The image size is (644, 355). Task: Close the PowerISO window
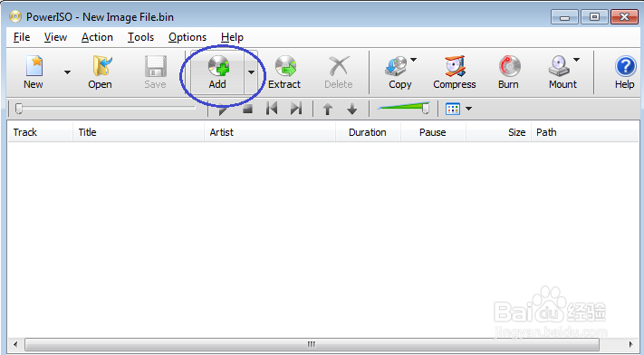pyautogui.click(x=624, y=17)
